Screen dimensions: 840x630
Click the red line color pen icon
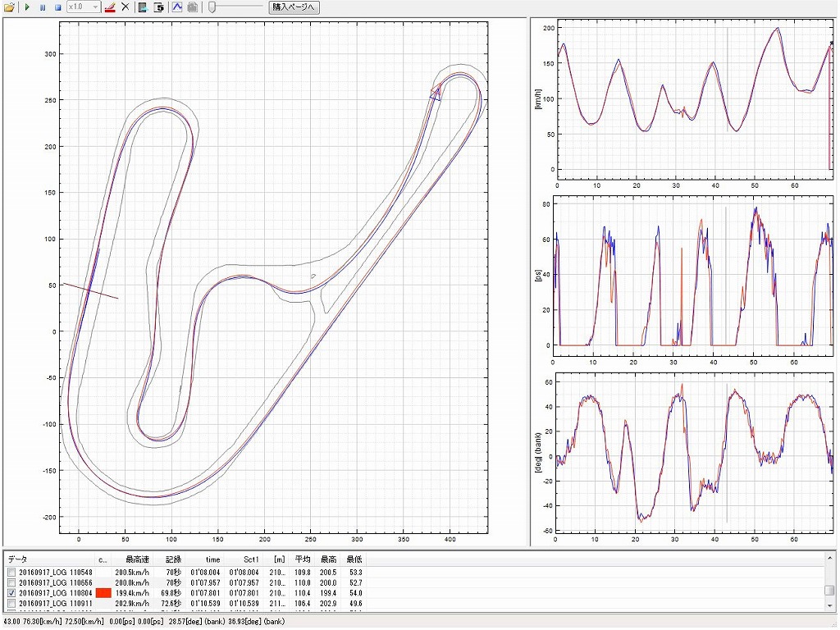point(110,7)
